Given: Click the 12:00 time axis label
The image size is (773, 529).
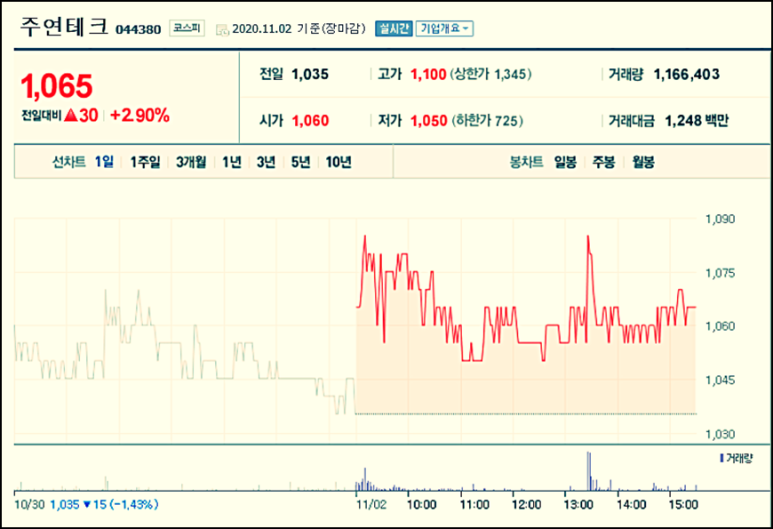Looking at the screenshot, I should (526, 504).
